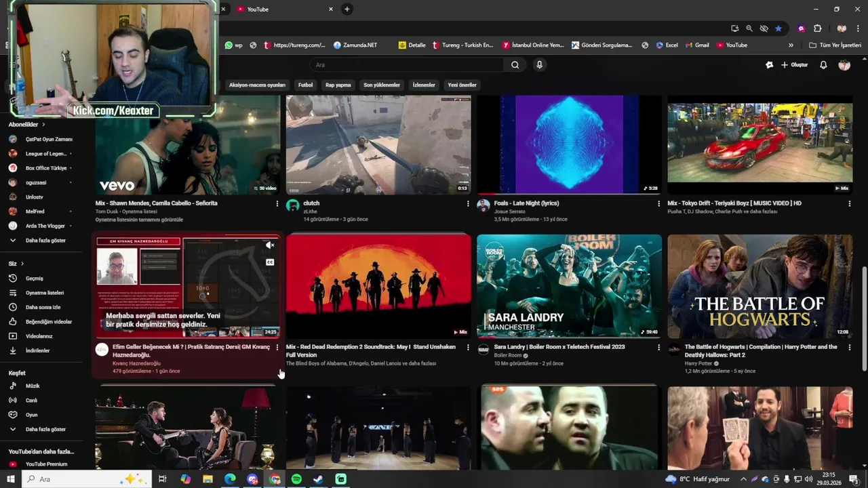
Task: Open three-dot menu for Sara Landry video
Action: [658, 347]
